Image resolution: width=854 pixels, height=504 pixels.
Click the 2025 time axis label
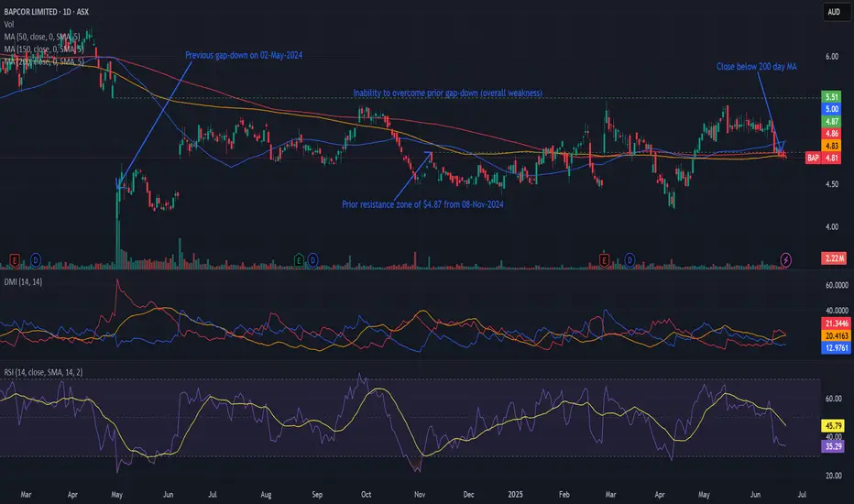(x=515, y=495)
